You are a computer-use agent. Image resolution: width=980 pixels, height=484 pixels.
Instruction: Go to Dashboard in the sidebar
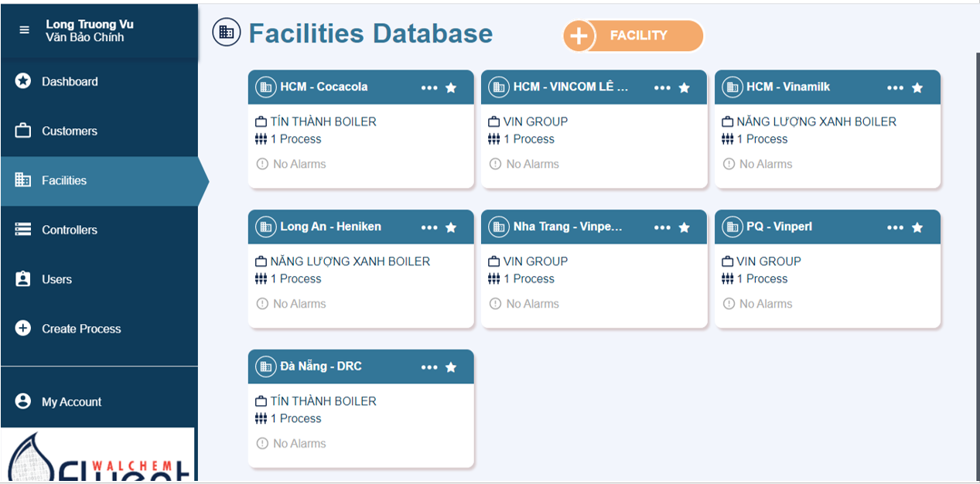coord(99,81)
